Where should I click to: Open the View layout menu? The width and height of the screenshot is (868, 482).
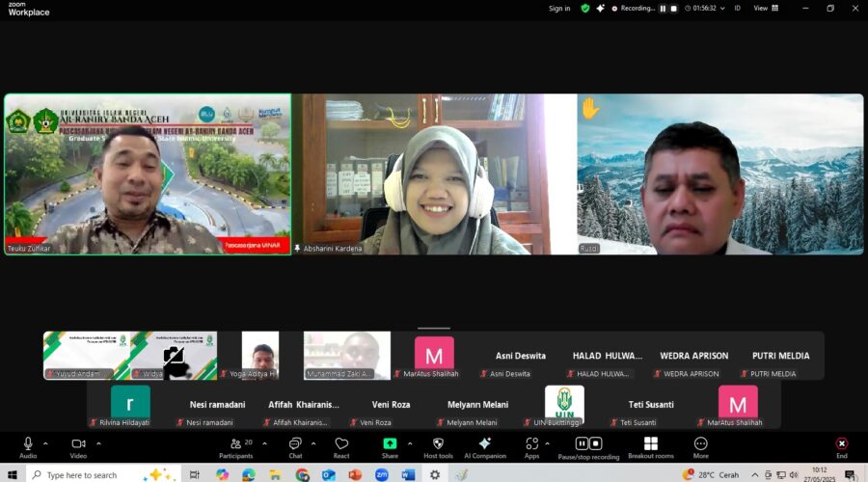point(764,8)
